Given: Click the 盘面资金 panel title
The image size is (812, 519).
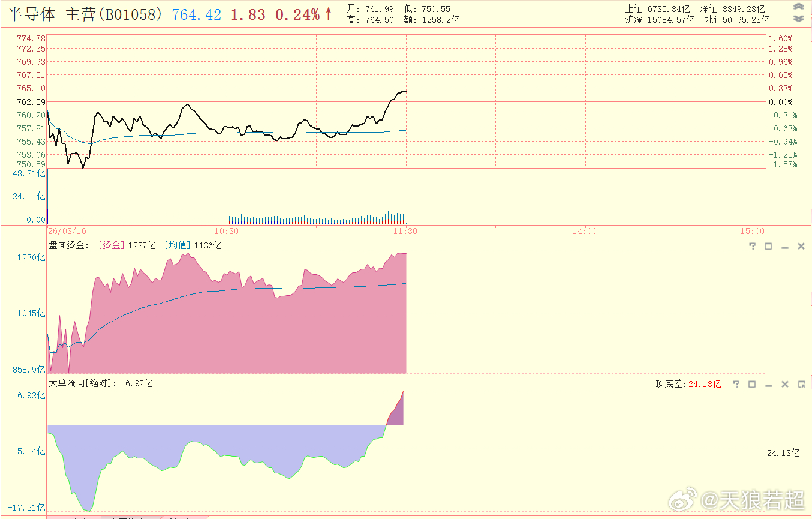Looking at the screenshot, I should tap(69, 245).
